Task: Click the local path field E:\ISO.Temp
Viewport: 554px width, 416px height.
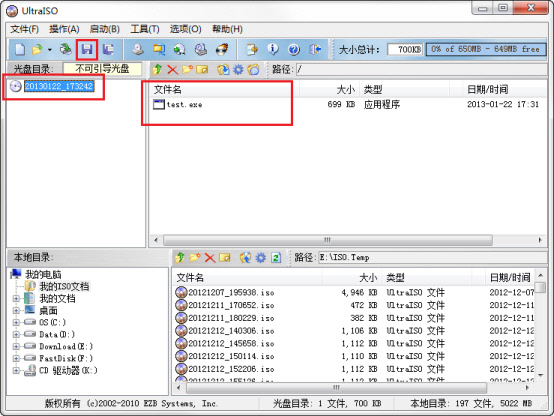Action: point(432,258)
